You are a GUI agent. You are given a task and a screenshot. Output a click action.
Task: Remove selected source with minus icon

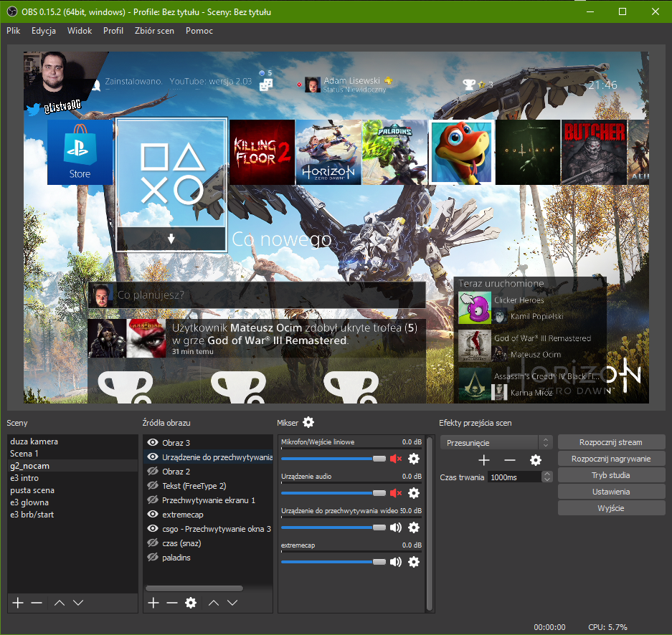pyautogui.click(x=172, y=603)
